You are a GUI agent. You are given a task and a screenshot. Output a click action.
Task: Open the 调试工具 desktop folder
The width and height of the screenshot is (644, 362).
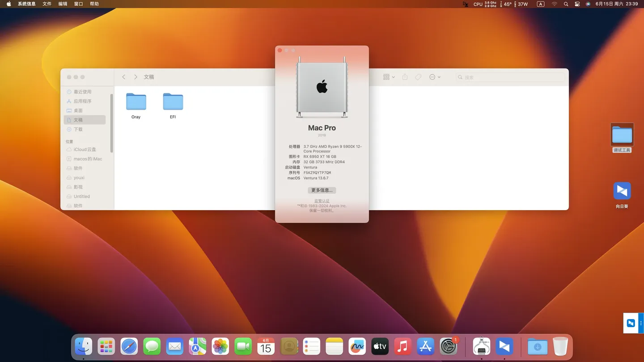(x=622, y=135)
